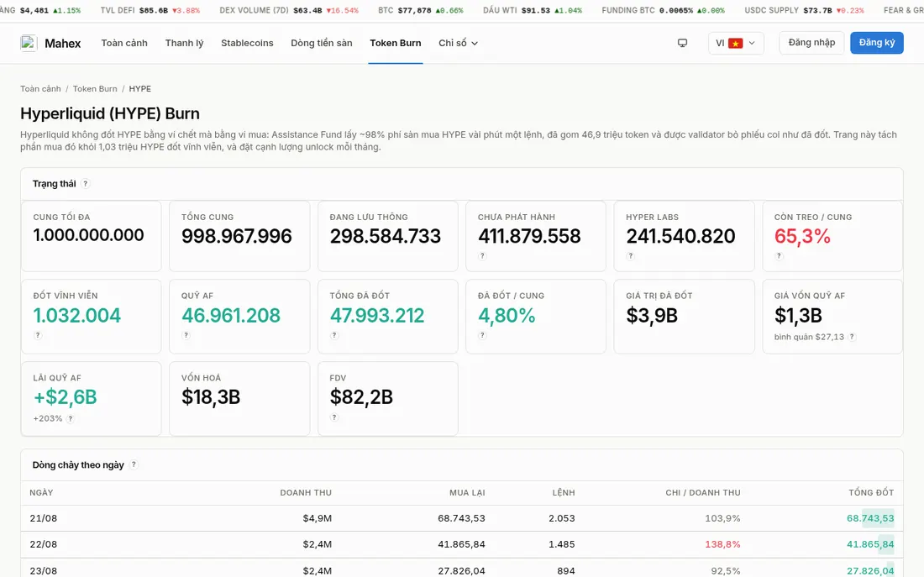The width and height of the screenshot is (924, 577).
Task: Go to Dòng tiền sàn tab
Action: point(321,43)
